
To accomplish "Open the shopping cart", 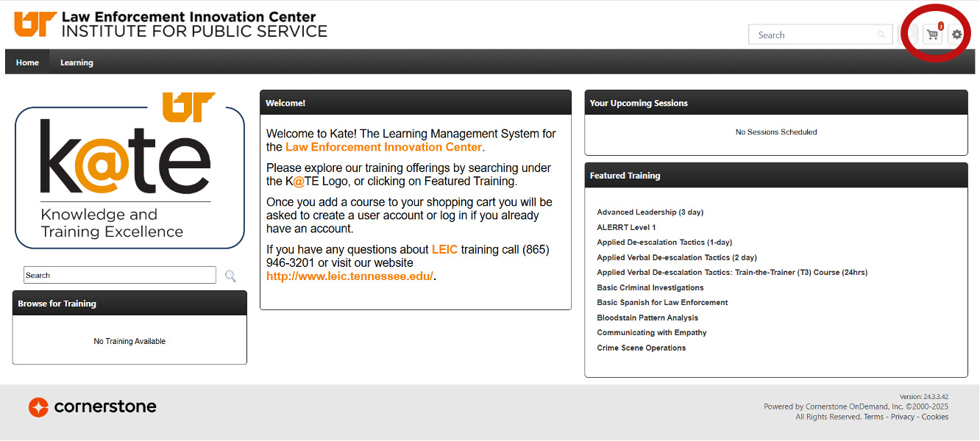I will [933, 35].
